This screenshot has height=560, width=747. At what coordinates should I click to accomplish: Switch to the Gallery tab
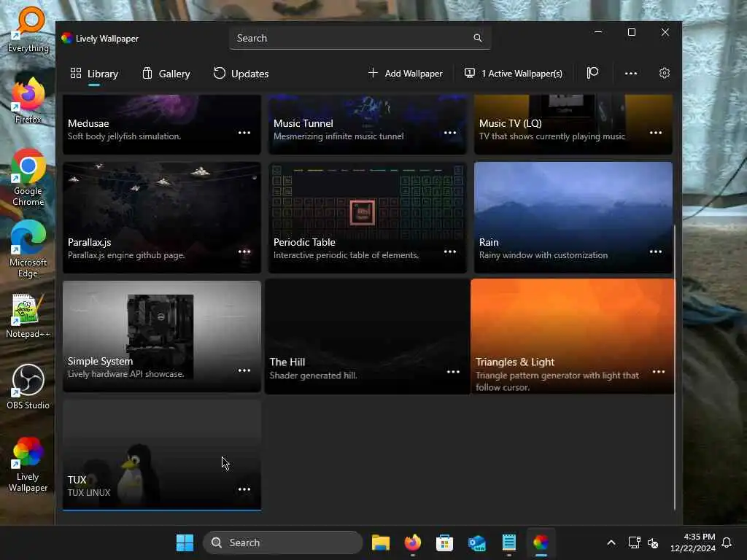point(166,74)
